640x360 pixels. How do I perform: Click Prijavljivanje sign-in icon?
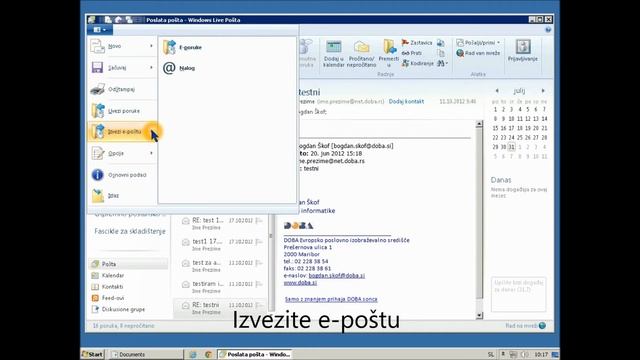[523, 51]
